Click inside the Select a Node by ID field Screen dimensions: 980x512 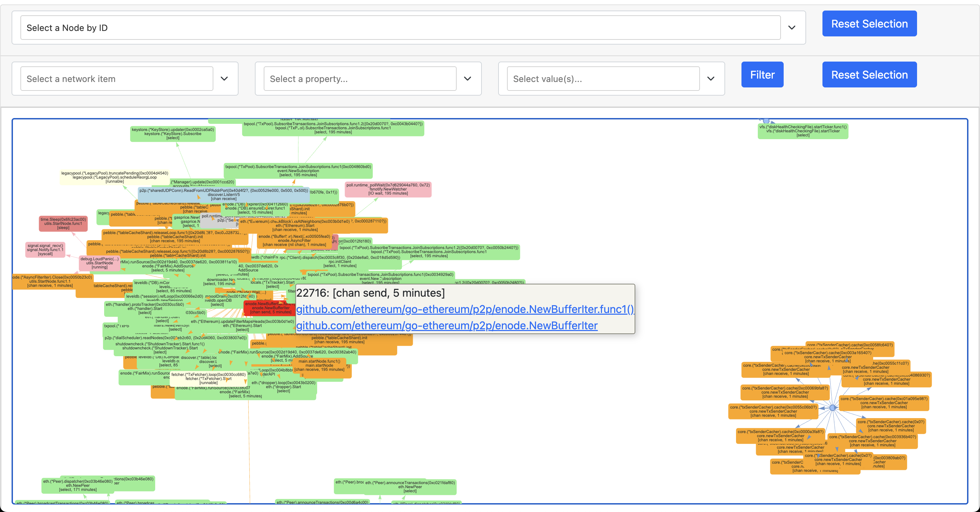399,28
